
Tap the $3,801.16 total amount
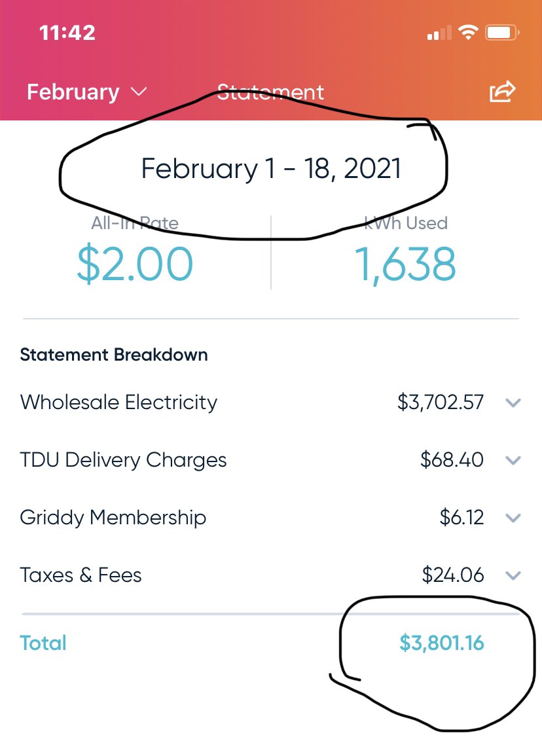tap(442, 643)
